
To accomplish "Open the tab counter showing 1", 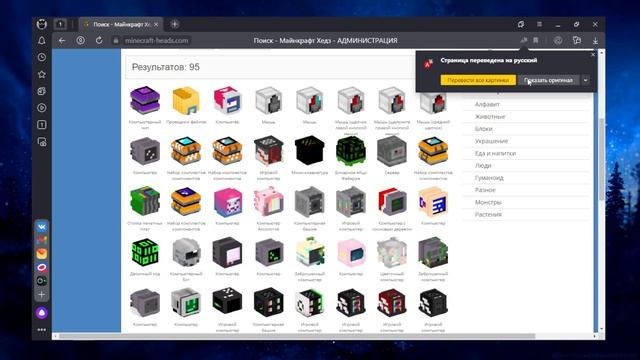I will [x=60, y=24].
